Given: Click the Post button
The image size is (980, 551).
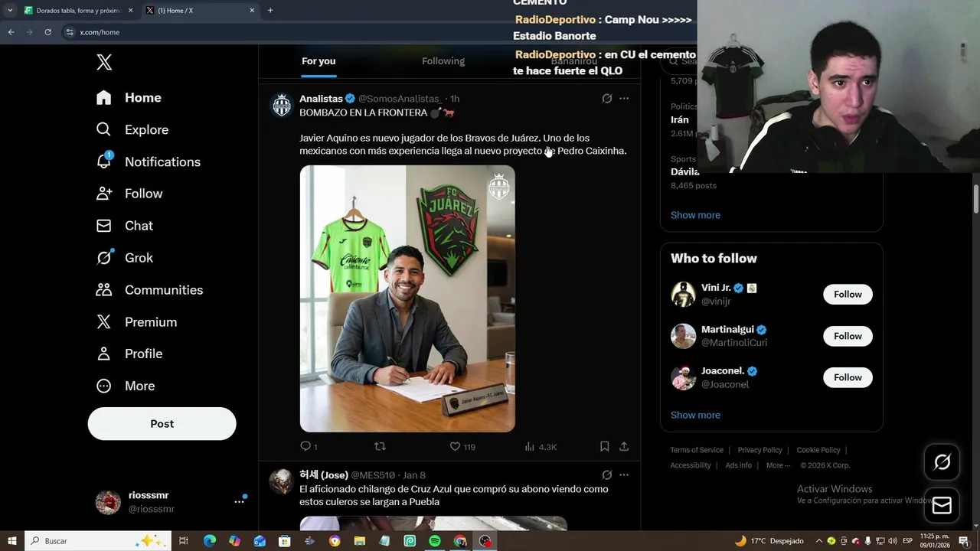Looking at the screenshot, I should coord(162,424).
